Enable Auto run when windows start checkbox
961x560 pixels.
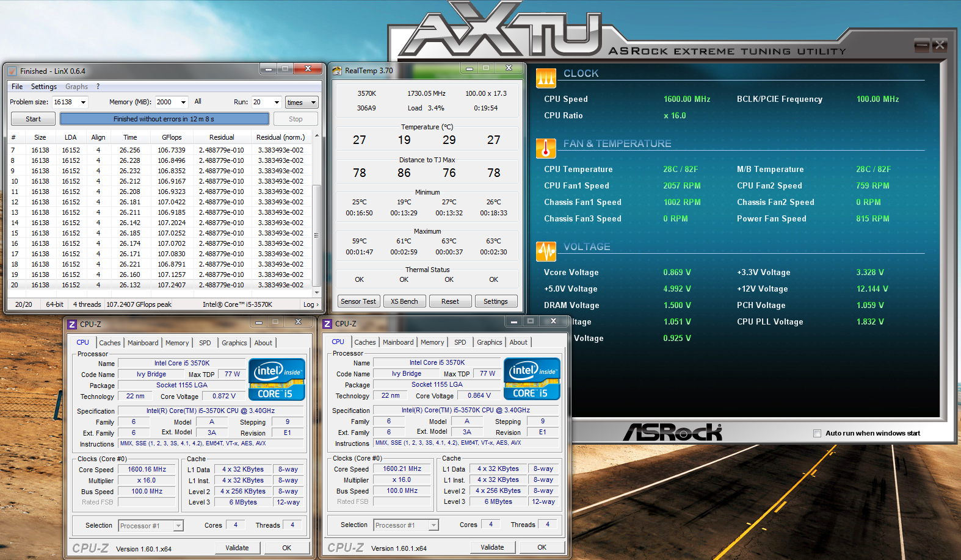click(x=817, y=434)
